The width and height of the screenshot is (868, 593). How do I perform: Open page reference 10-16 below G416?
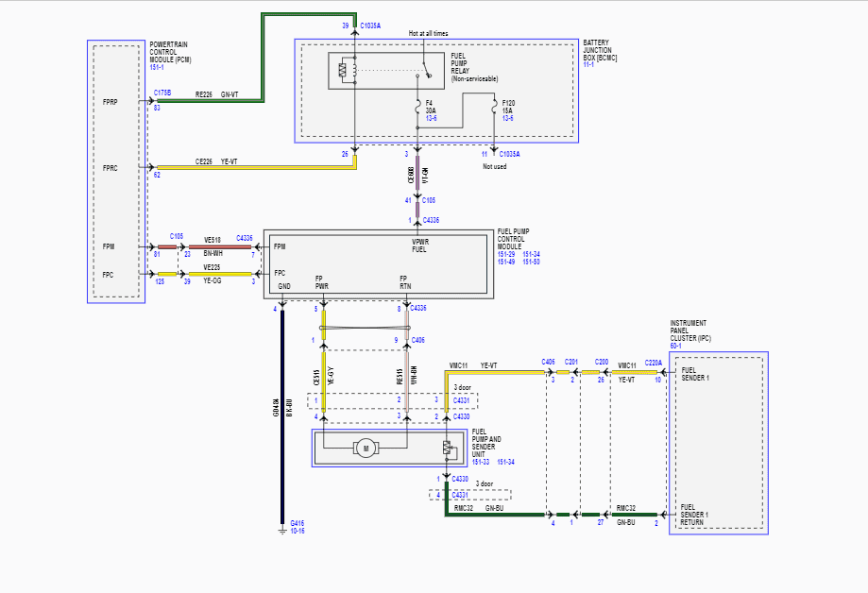click(x=298, y=531)
